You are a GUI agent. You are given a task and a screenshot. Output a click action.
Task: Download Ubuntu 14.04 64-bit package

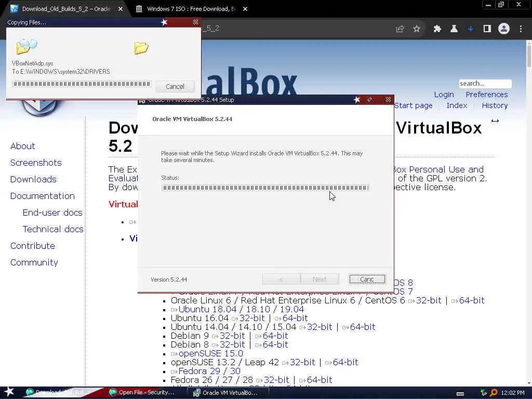click(x=363, y=327)
